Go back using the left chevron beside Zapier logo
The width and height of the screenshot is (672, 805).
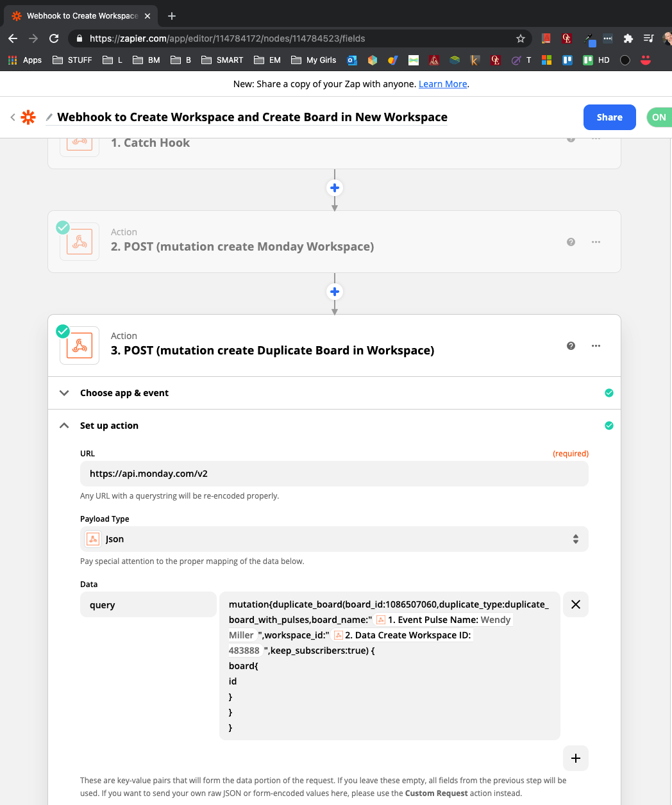click(x=12, y=117)
